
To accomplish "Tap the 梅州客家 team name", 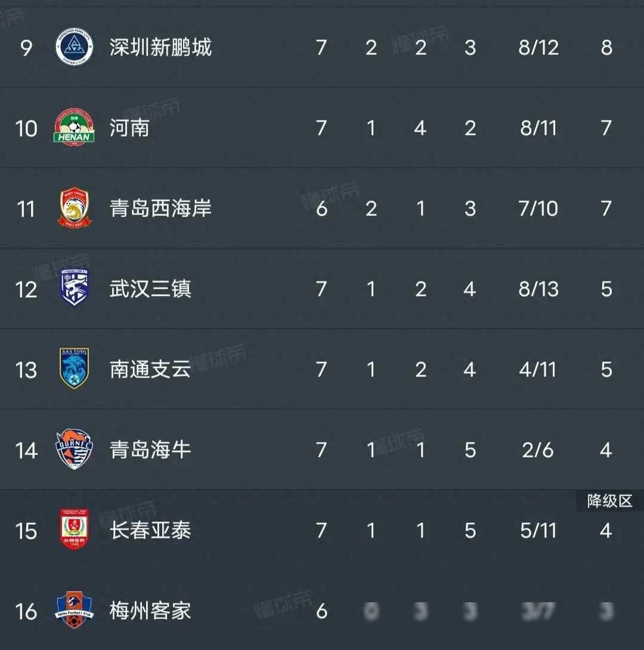I will 150,611.
